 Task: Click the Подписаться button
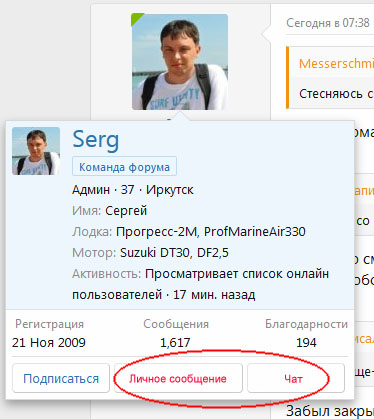(x=61, y=378)
